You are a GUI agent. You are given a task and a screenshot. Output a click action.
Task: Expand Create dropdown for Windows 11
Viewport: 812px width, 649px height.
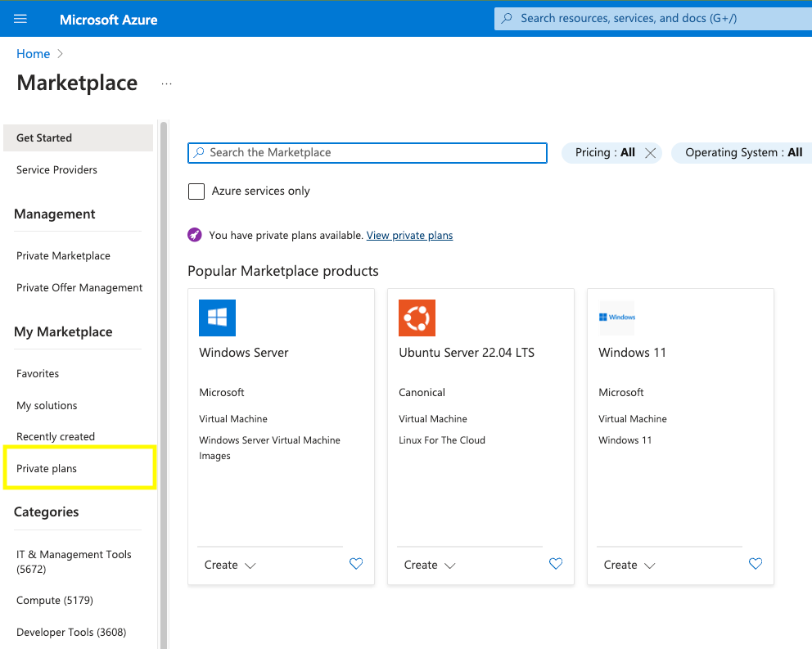tap(629, 565)
